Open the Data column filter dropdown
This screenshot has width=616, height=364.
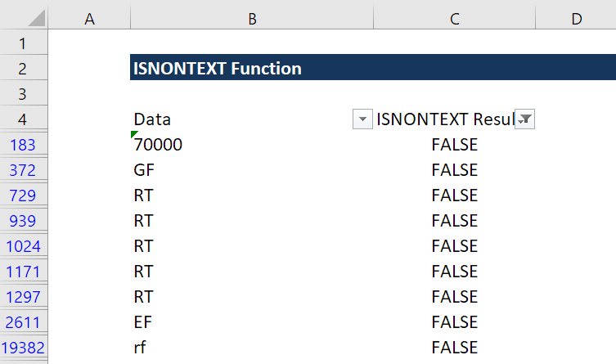(362, 119)
